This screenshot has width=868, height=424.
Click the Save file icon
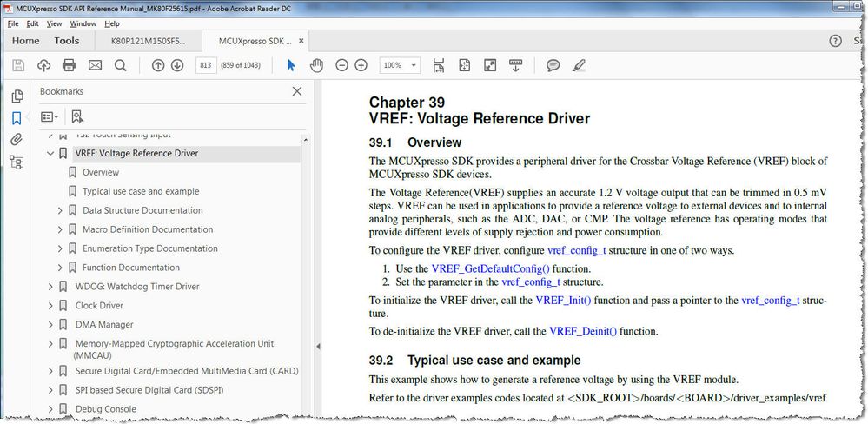coord(18,65)
